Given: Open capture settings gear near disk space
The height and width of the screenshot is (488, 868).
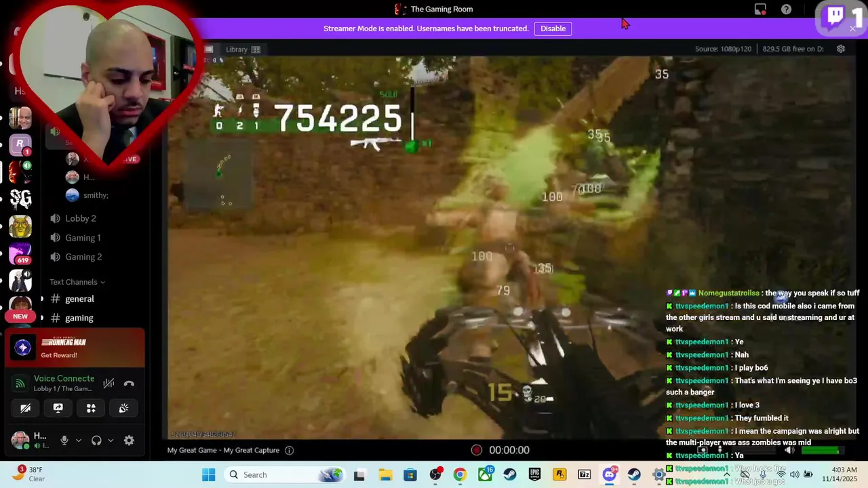Looking at the screenshot, I should (841, 49).
